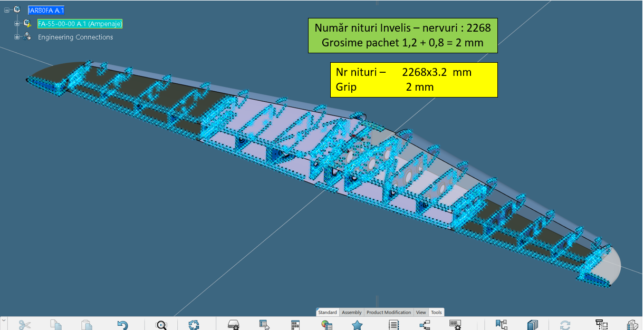Collapse the IAR80FA A.1 root node
Image resolution: width=644 pixels, height=330 pixels.
click(7, 10)
